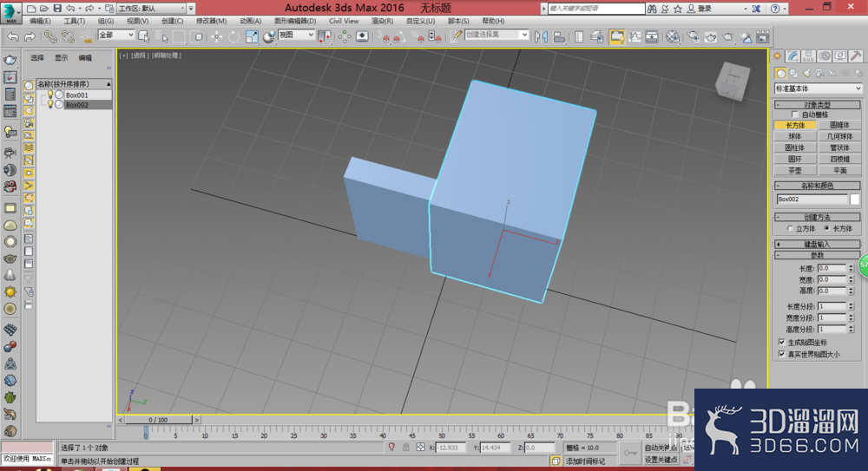The image size is (868, 471).
Task: Open the 工具(T) menu
Action: pos(74,21)
